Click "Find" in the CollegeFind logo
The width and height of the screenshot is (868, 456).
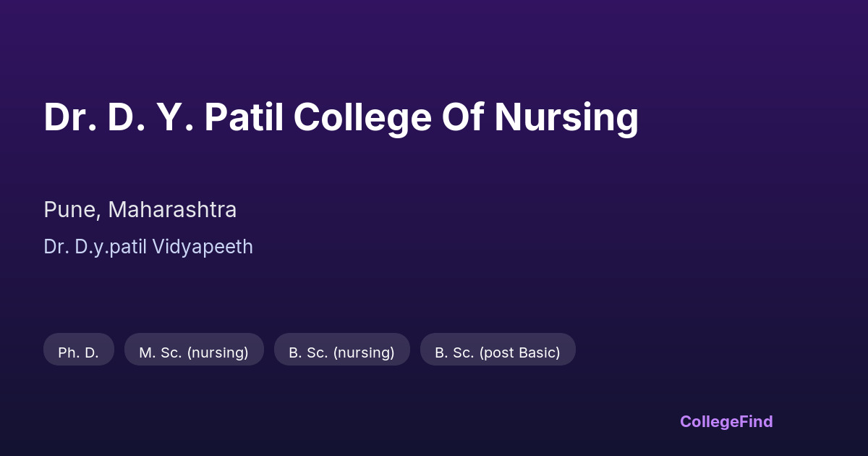click(754, 421)
